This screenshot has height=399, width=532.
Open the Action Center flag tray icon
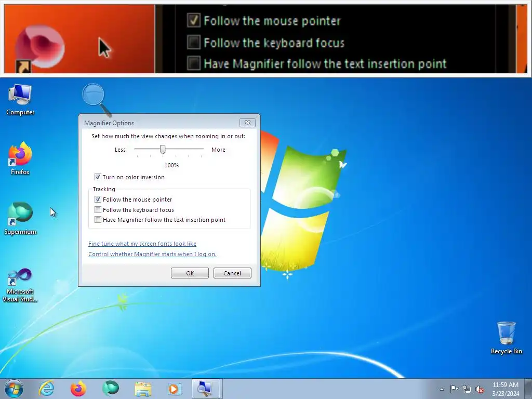tap(454, 389)
